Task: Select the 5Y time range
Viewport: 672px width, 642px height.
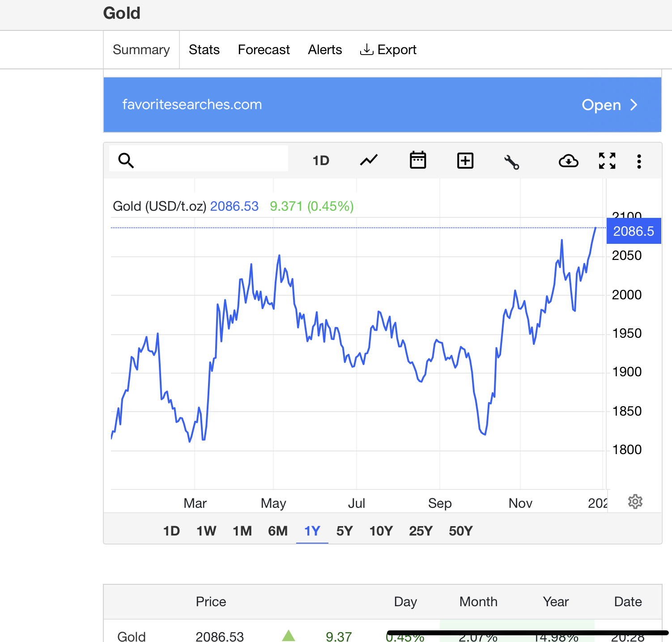Action: click(x=345, y=531)
